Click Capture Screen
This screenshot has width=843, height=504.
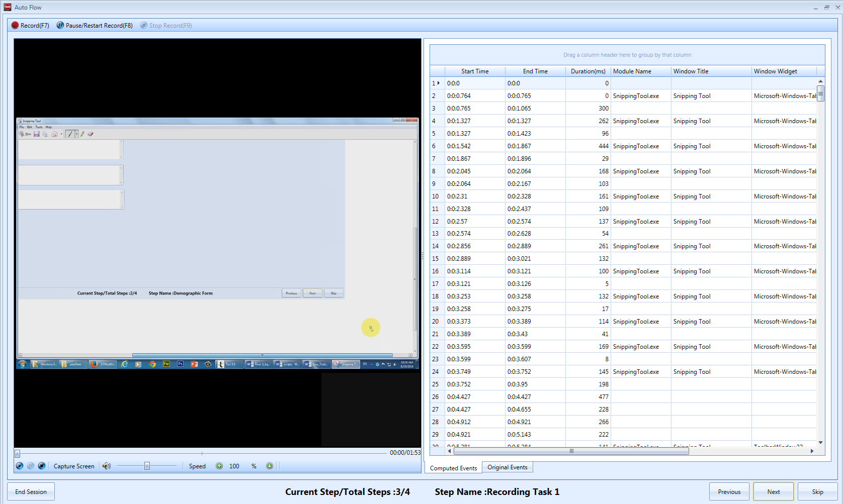coord(73,466)
